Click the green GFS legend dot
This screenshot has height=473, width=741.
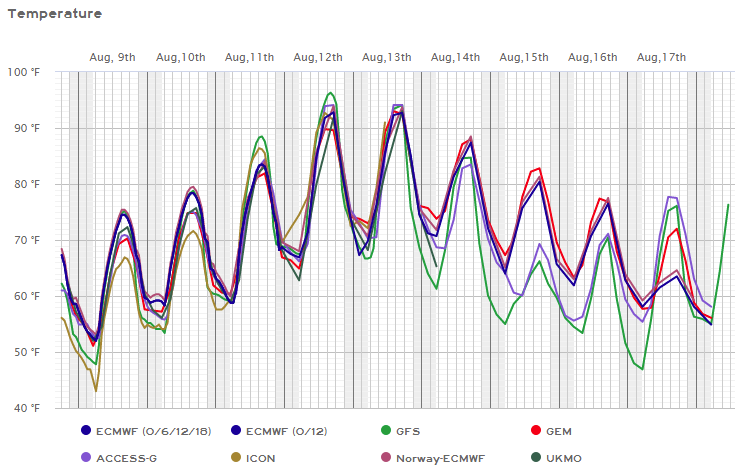[x=388, y=431]
